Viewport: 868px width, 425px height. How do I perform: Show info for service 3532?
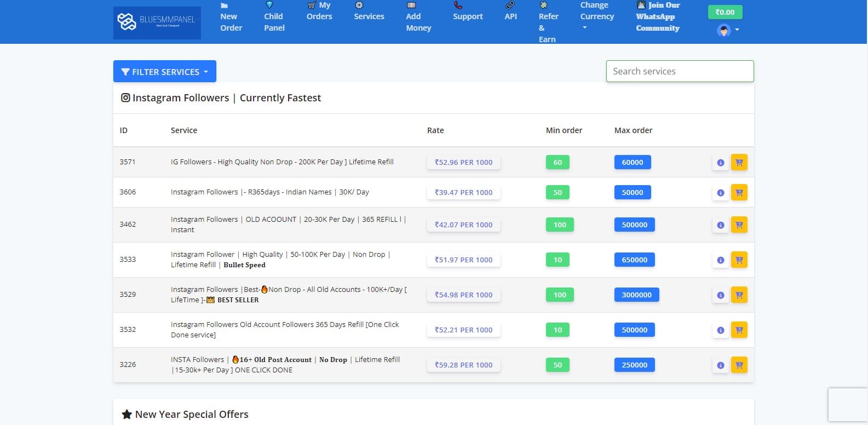click(x=720, y=330)
